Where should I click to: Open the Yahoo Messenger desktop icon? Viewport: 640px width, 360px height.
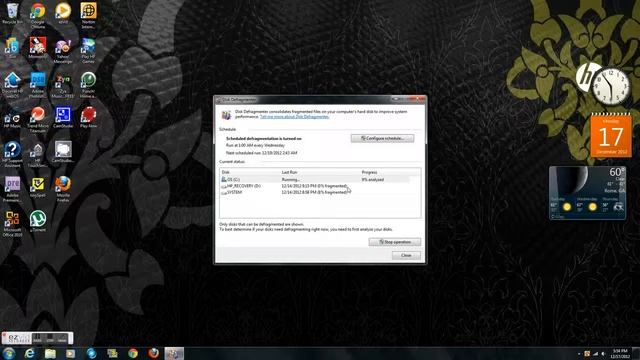63,50
